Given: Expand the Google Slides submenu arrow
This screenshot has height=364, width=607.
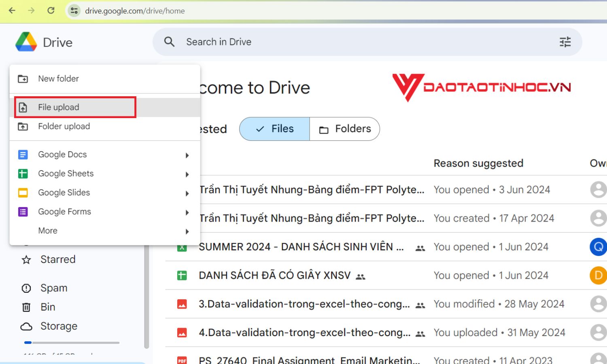Looking at the screenshot, I should tap(187, 193).
